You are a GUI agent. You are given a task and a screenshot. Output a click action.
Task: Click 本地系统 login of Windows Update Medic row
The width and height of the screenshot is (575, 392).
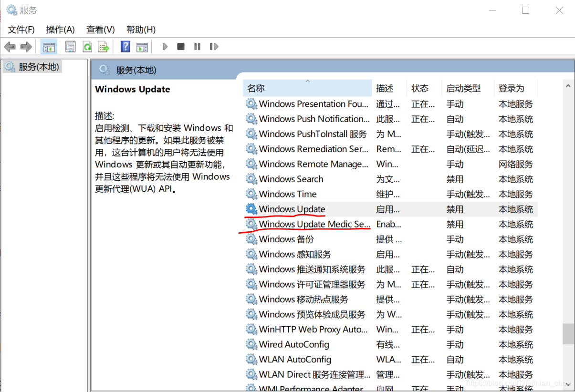516,224
